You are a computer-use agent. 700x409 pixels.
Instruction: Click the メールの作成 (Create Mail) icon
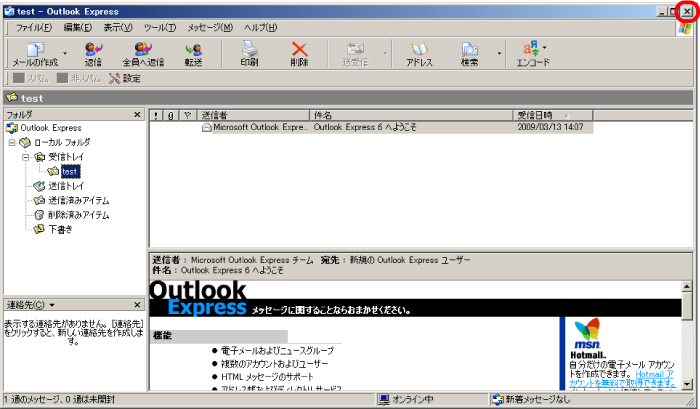tap(35, 49)
